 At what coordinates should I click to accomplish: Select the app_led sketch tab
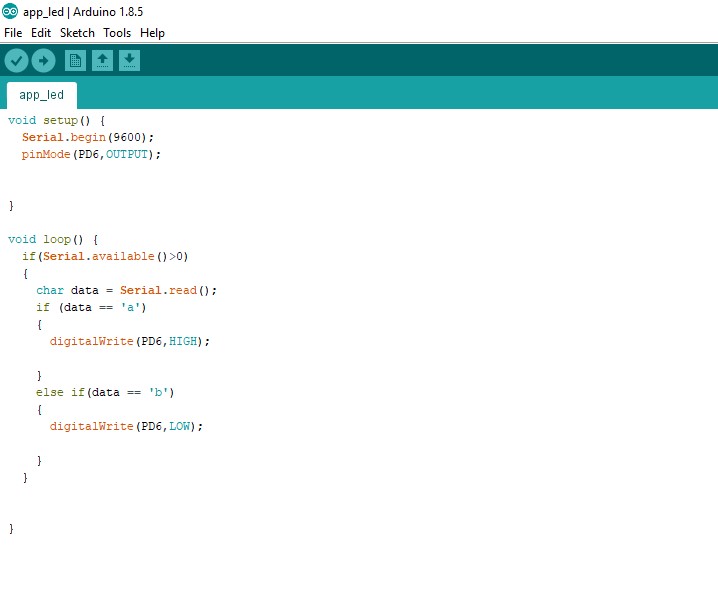point(42,95)
